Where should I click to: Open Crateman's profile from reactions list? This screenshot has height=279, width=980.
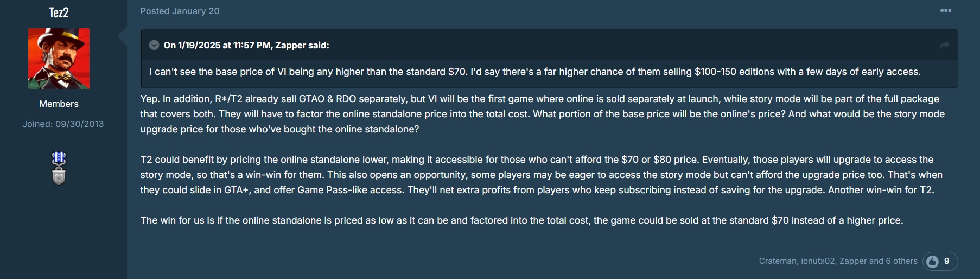tap(778, 261)
